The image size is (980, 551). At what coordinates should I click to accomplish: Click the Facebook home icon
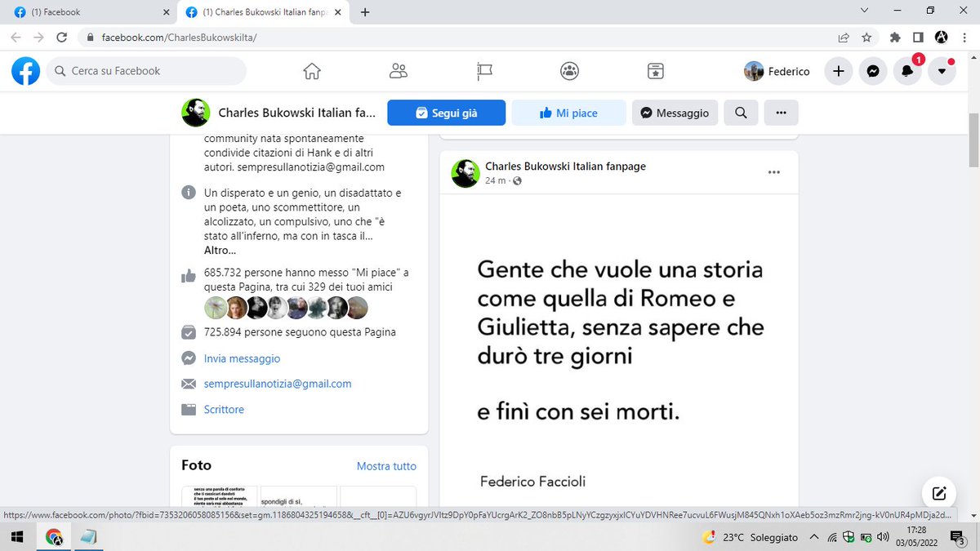[311, 71]
